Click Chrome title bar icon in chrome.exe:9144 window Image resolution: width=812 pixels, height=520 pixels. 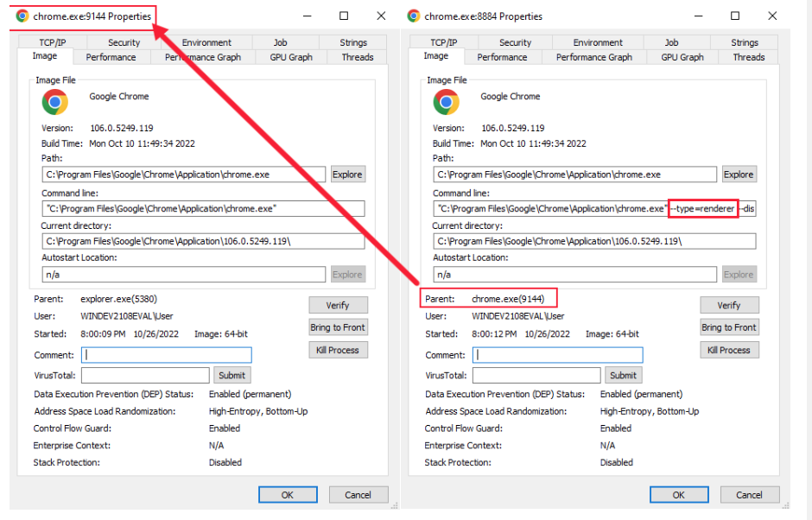(x=22, y=16)
